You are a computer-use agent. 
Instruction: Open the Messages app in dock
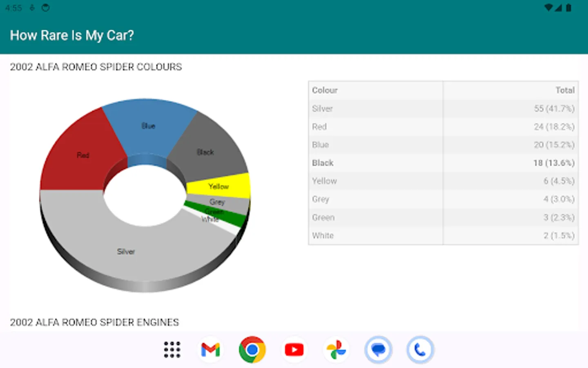tap(378, 350)
